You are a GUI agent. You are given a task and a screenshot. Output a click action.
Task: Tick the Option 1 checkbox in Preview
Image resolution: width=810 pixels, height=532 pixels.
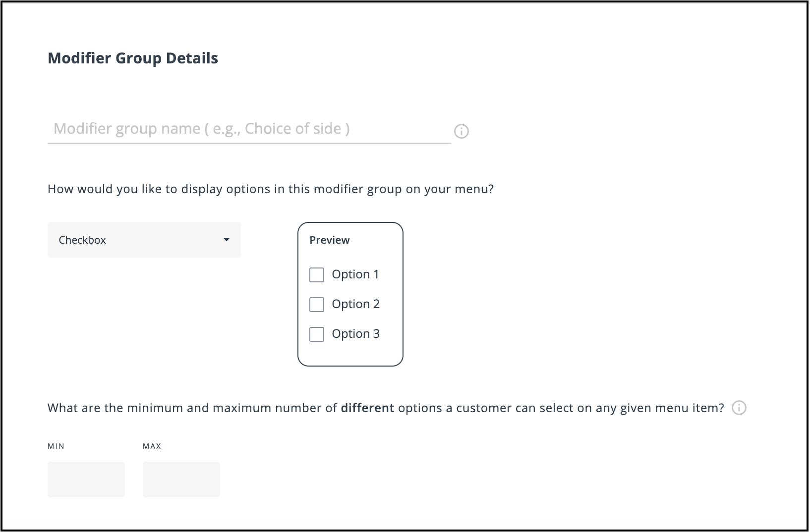(317, 275)
